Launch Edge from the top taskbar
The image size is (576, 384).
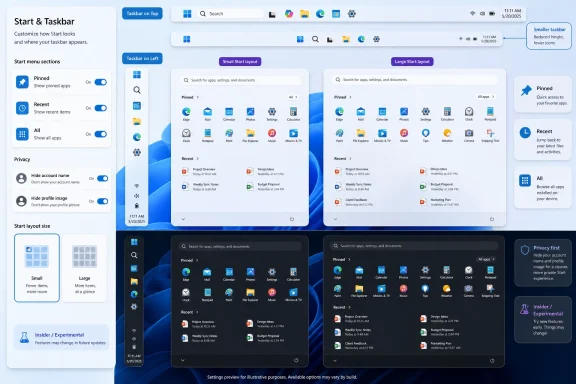click(320, 14)
